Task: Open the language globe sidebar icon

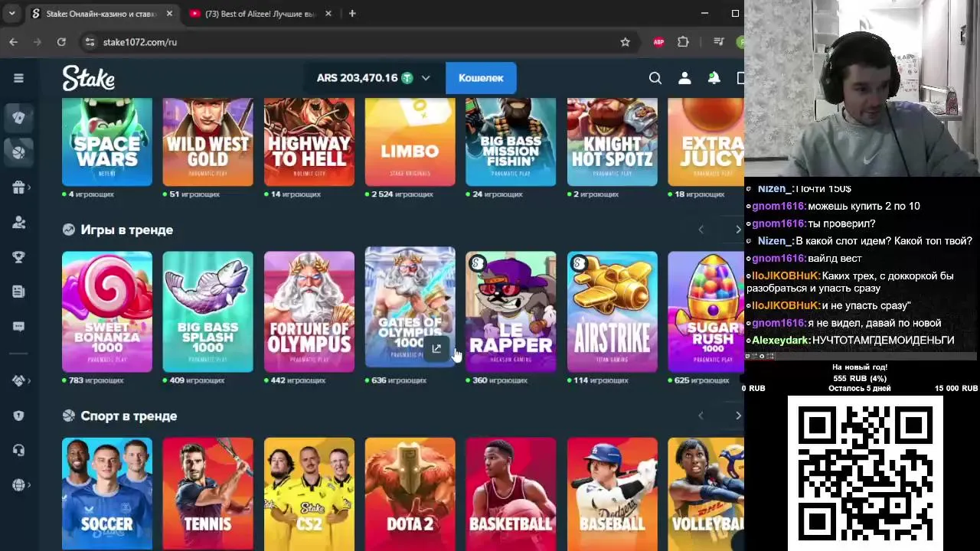Action: coord(19,485)
